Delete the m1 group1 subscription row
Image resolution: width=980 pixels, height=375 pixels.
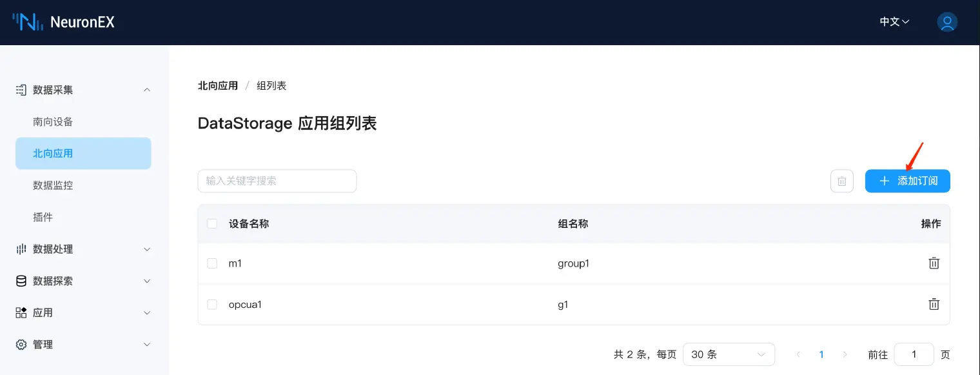[x=933, y=263]
